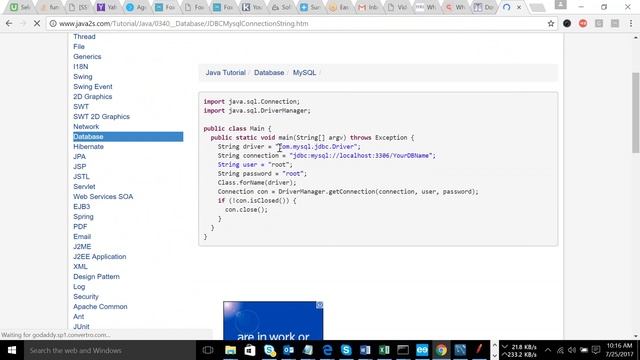Click the scrollbar down arrow
The height and width of the screenshot is (360, 640).
pos(636,336)
